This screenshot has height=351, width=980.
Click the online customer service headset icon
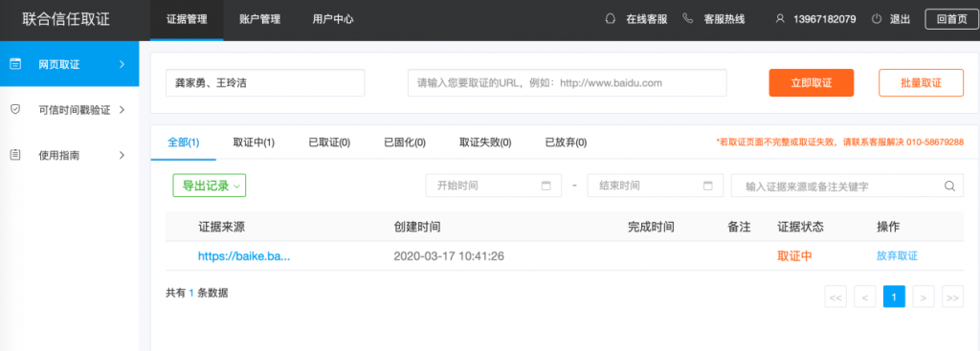pos(610,19)
